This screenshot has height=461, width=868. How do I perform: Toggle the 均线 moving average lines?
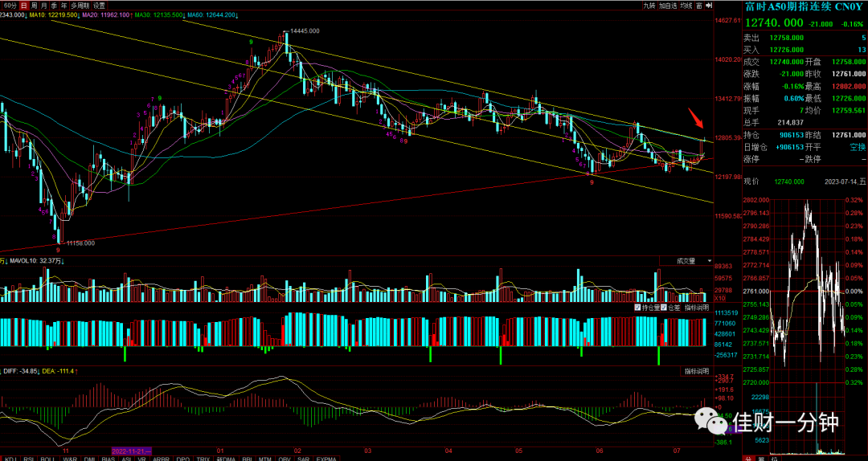pyautogui.click(x=686, y=6)
